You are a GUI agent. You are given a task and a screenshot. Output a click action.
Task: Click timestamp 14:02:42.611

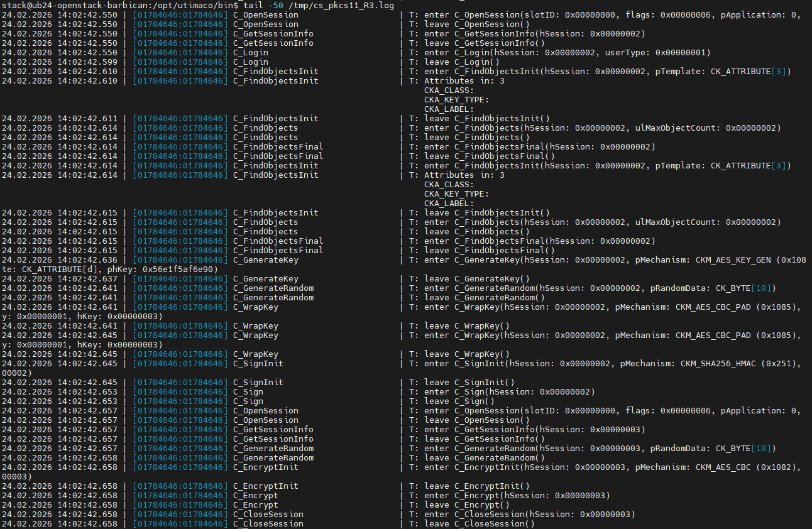[x=87, y=119]
